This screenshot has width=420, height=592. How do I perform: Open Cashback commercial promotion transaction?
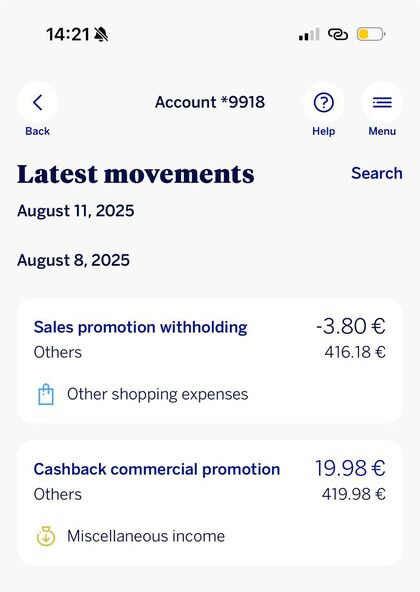pyautogui.click(x=210, y=503)
